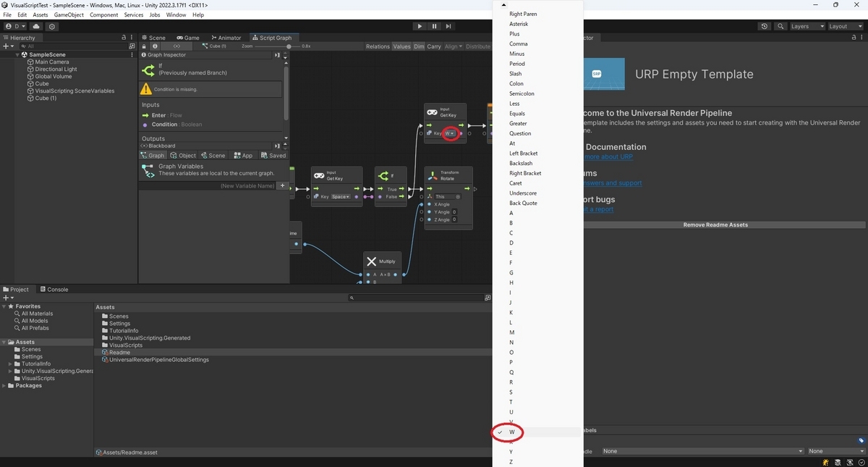
Task: Open VisualScripts folder in Assets list
Action: tap(122, 345)
